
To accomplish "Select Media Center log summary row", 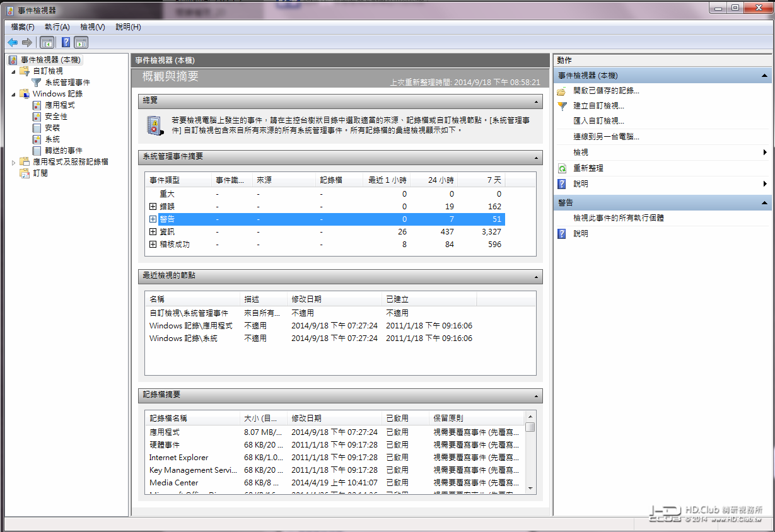I will tap(335, 483).
